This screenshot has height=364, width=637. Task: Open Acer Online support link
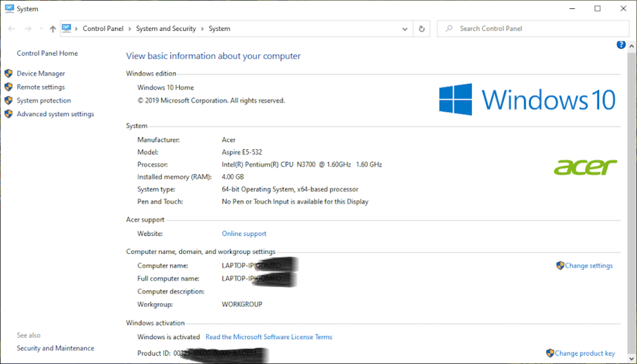244,234
